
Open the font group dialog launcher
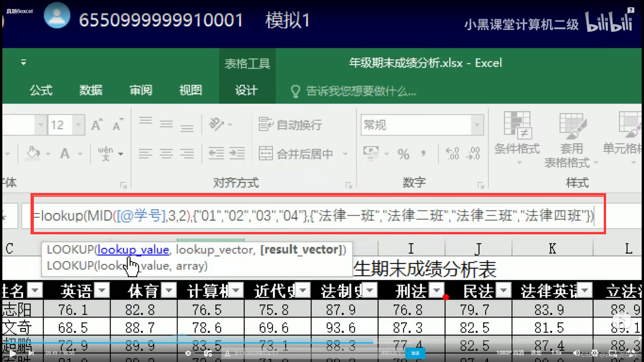[123, 185]
